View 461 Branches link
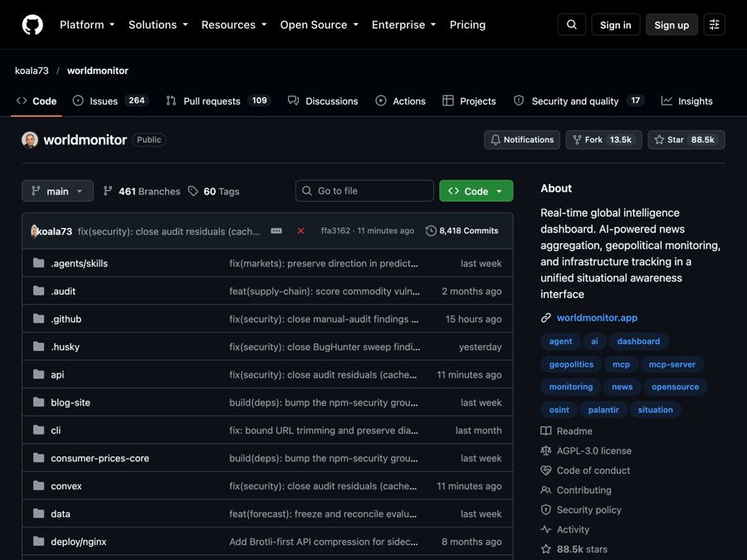This screenshot has width=747, height=560. 142,192
